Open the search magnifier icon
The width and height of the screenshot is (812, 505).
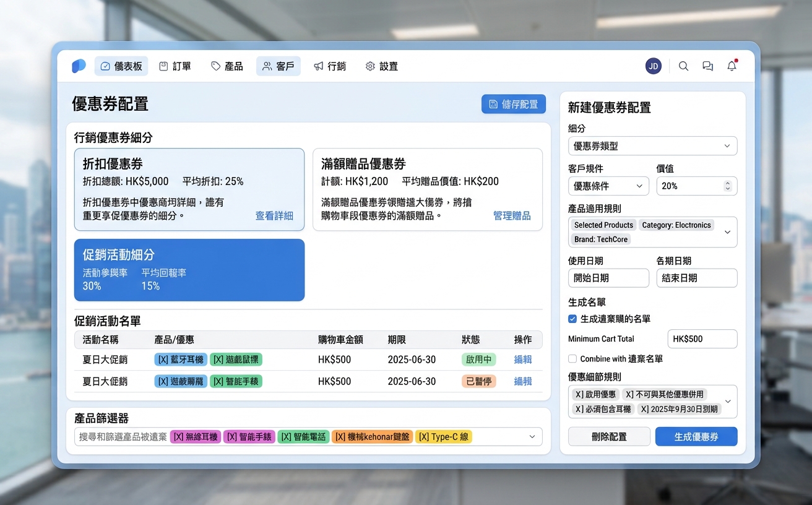[683, 66]
